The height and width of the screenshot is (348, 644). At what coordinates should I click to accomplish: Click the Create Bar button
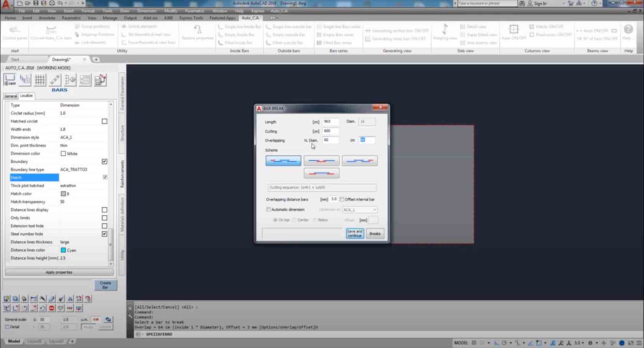click(105, 285)
